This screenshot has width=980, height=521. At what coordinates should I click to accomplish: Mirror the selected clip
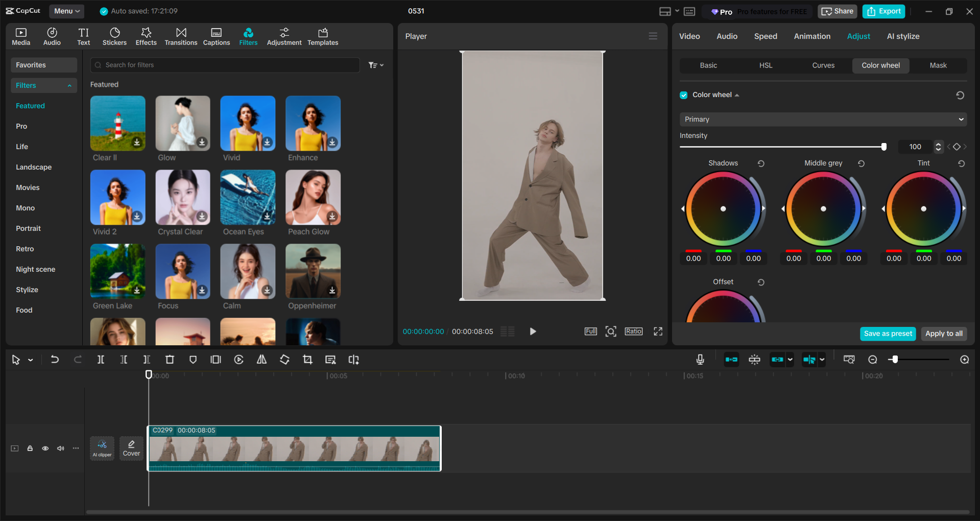(261, 359)
